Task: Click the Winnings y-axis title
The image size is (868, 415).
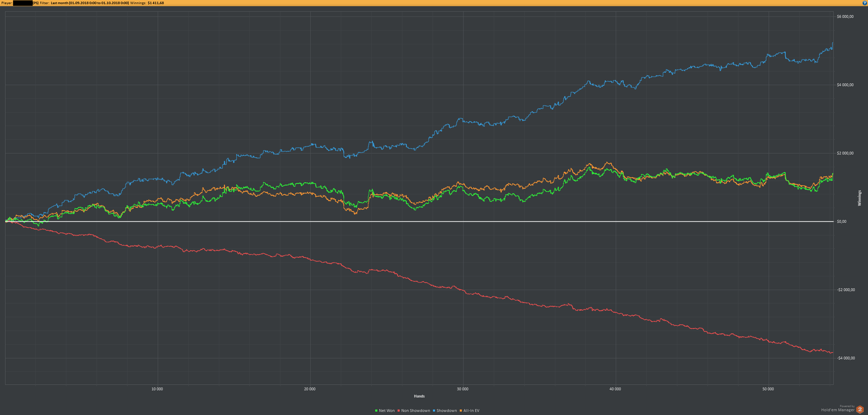Action: 859,198
